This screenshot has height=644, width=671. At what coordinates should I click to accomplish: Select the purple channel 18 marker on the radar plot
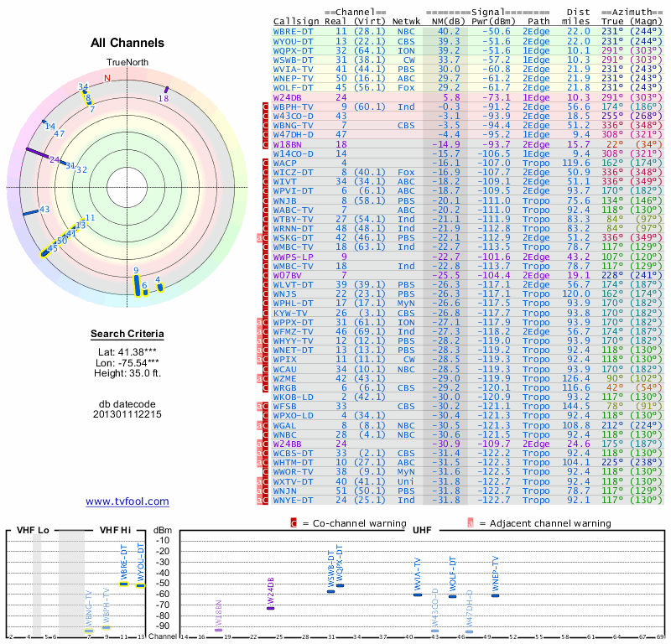(x=166, y=89)
